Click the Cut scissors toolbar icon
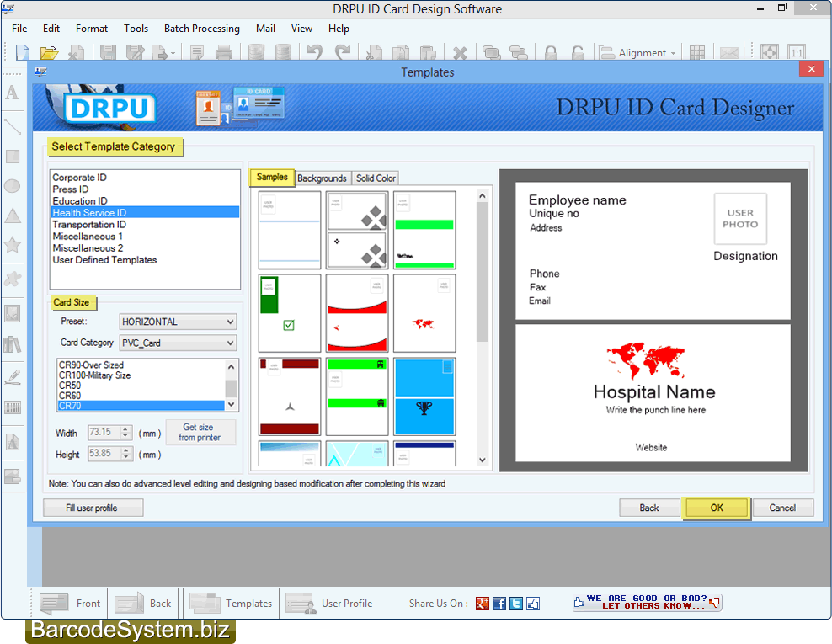 (x=374, y=52)
